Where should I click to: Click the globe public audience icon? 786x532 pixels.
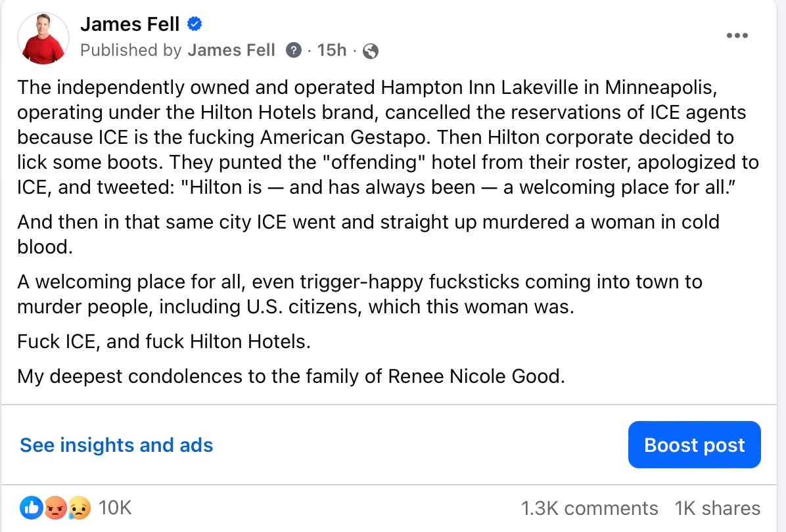(x=371, y=51)
